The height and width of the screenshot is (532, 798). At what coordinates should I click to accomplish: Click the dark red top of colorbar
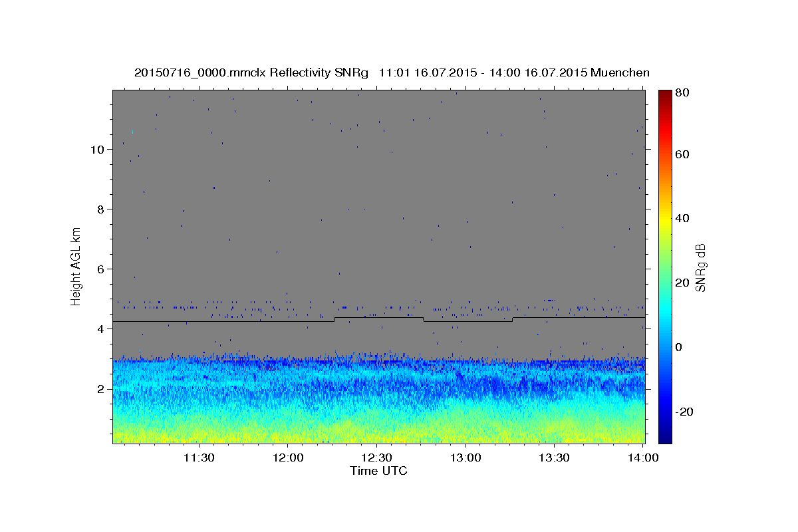pyautogui.click(x=665, y=94)
